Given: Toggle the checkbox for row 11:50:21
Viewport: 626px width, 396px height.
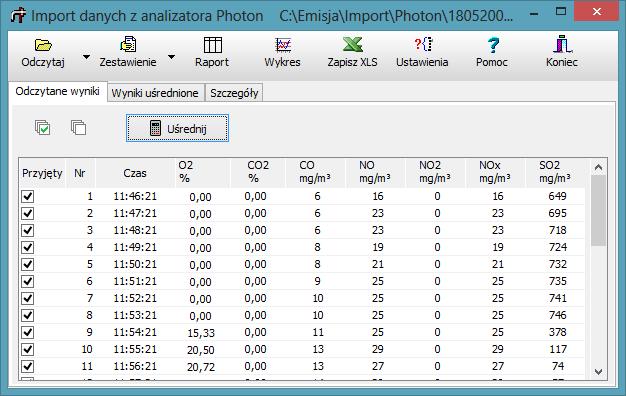Looking at the screenshot, I should click(x=28, y=264).
